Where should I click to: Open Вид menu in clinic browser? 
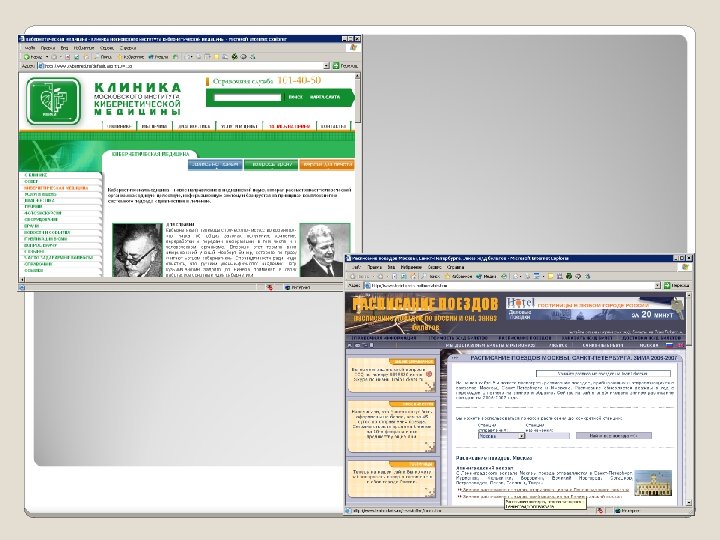click(x=64, y=48)
